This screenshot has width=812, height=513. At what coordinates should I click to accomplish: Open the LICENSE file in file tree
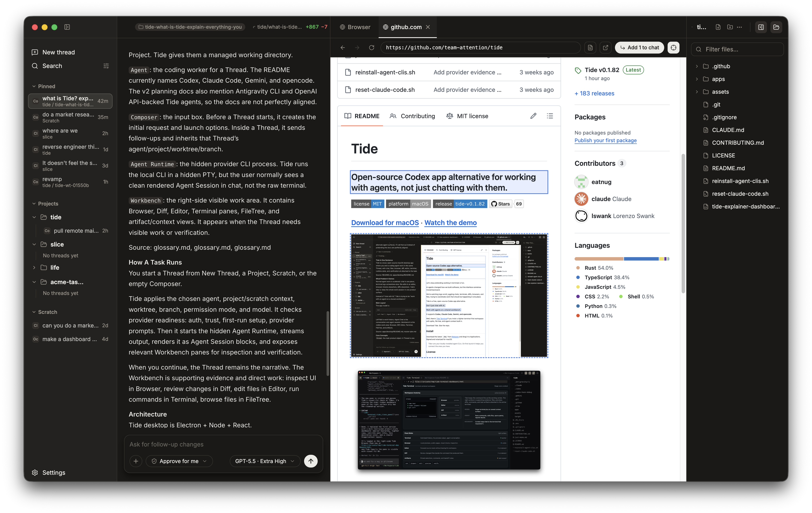click(x=723, y=156)
